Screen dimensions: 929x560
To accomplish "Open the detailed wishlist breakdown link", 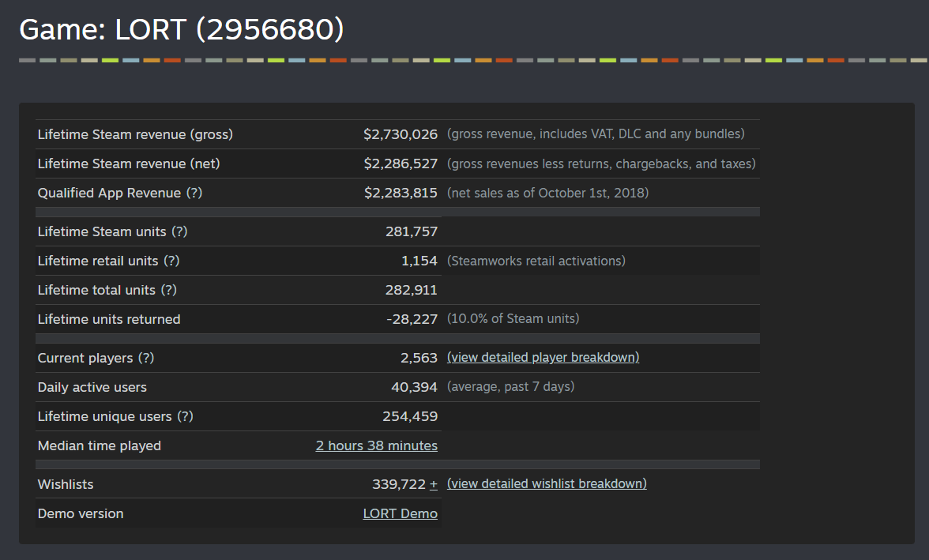I will point(547,483).
